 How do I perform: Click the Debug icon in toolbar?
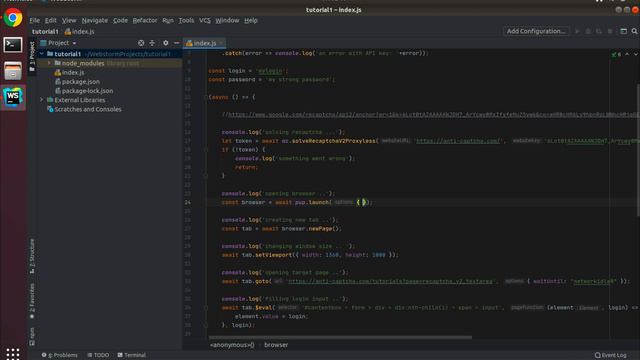click(588, 31)
